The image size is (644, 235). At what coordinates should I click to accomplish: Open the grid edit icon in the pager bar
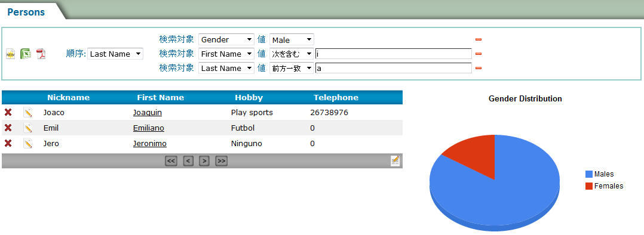pyautogui.click(x=395, y=161)
